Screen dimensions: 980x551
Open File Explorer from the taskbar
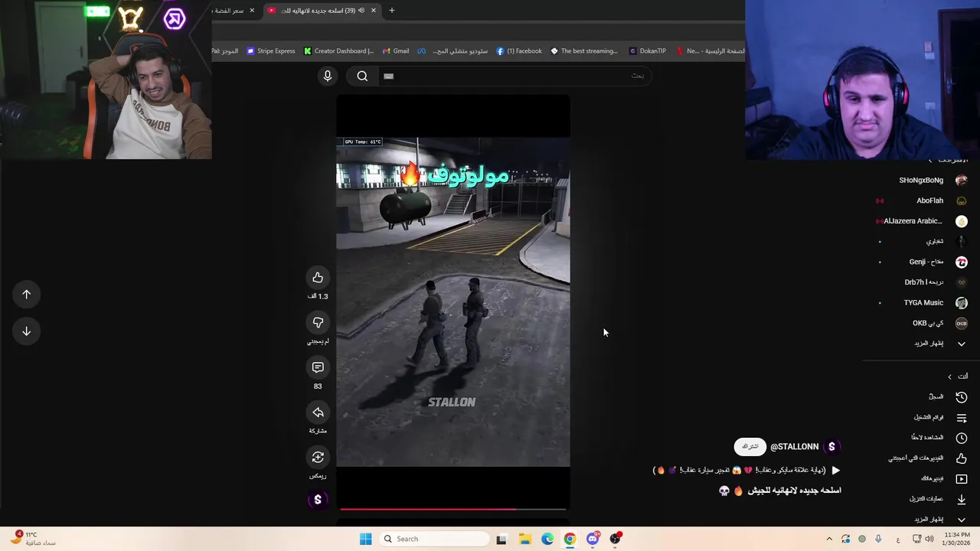point(525,539)
